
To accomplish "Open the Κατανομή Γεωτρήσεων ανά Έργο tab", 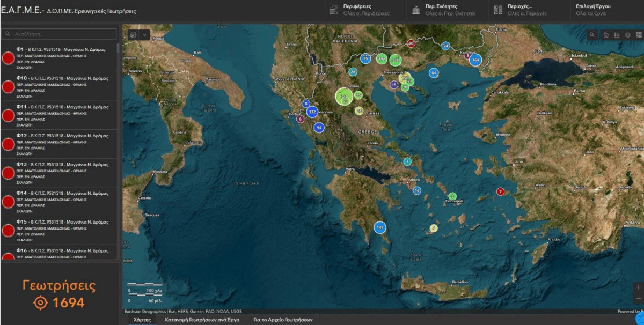I will click(202, 320).
